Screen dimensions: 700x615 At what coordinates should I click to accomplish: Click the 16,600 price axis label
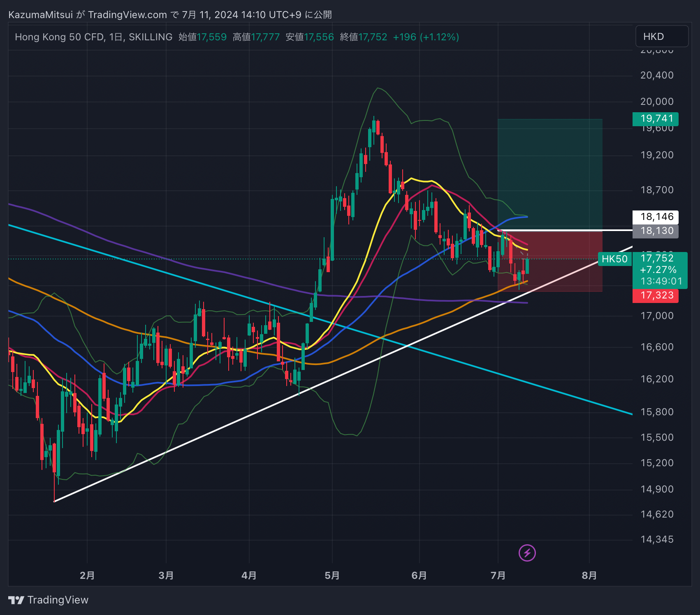click(657, 347)
